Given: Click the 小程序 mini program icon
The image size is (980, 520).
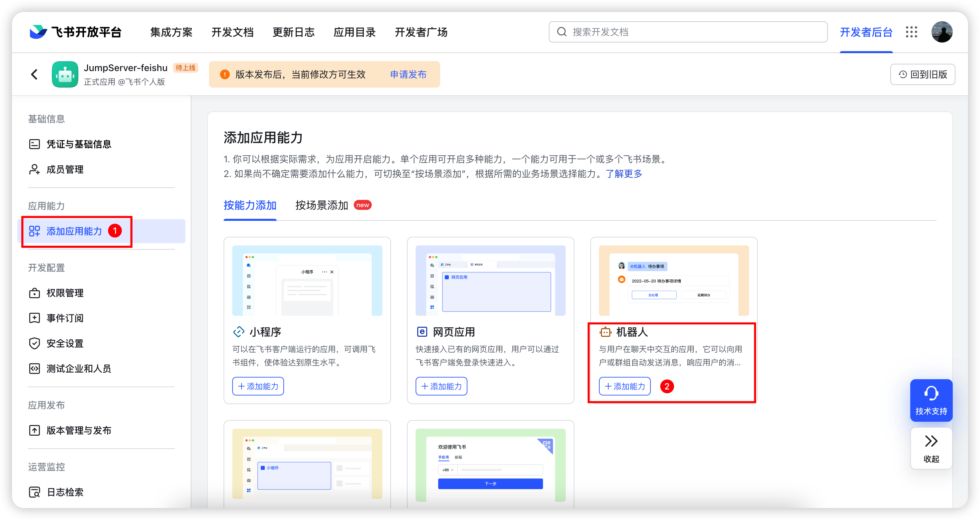Looking at the screenshot, I should [239, 332].
